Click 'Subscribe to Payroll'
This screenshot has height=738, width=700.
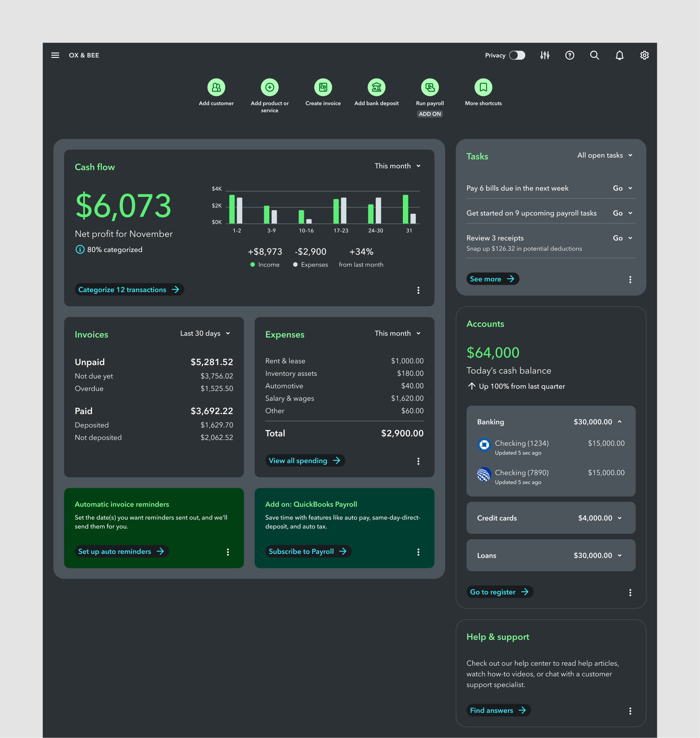coord(308,551)
